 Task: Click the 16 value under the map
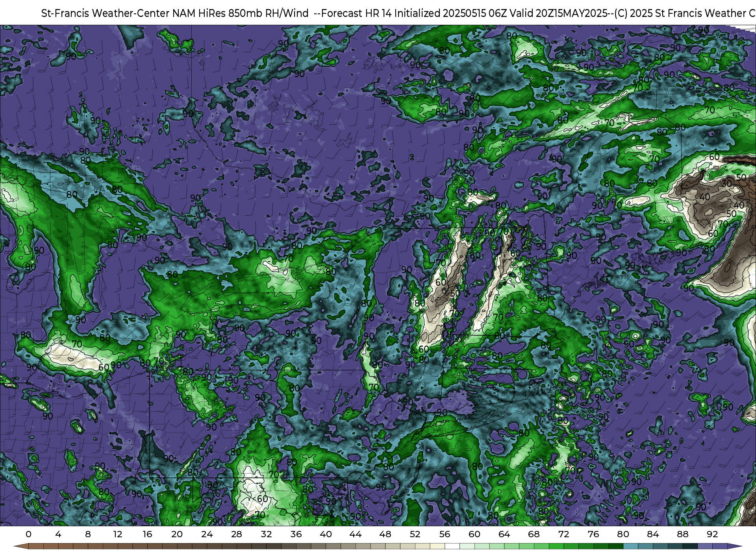point(147,534)
